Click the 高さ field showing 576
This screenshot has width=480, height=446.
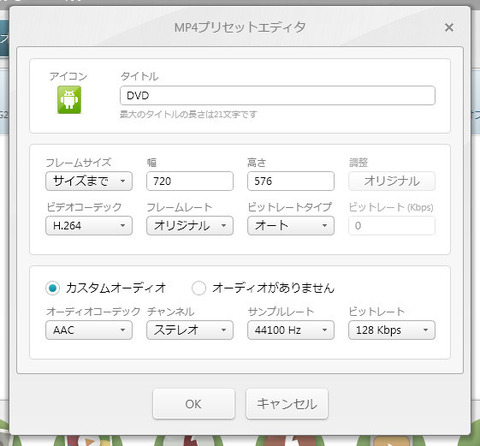coord(291,181)
